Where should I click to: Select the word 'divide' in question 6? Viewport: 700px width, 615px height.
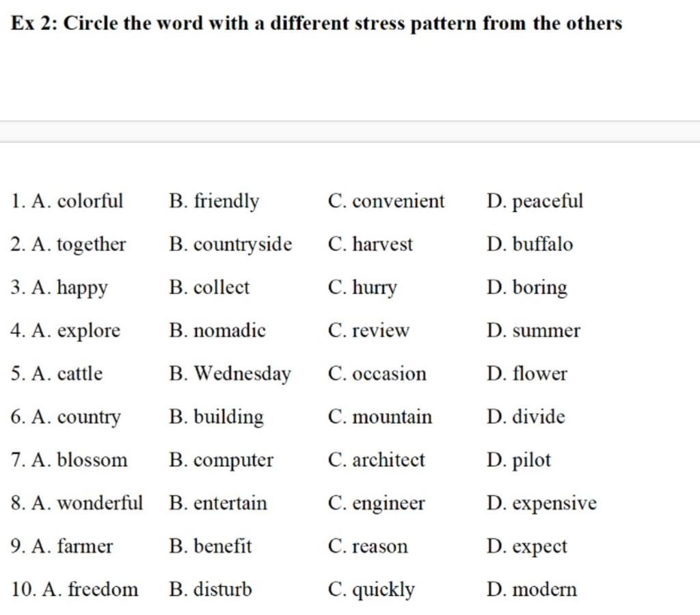539,416
